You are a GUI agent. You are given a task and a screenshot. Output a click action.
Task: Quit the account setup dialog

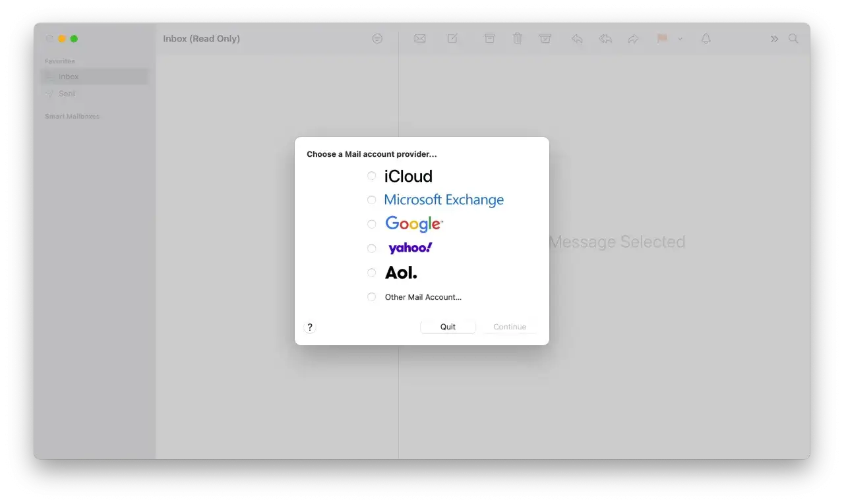(x=448, y=326)
